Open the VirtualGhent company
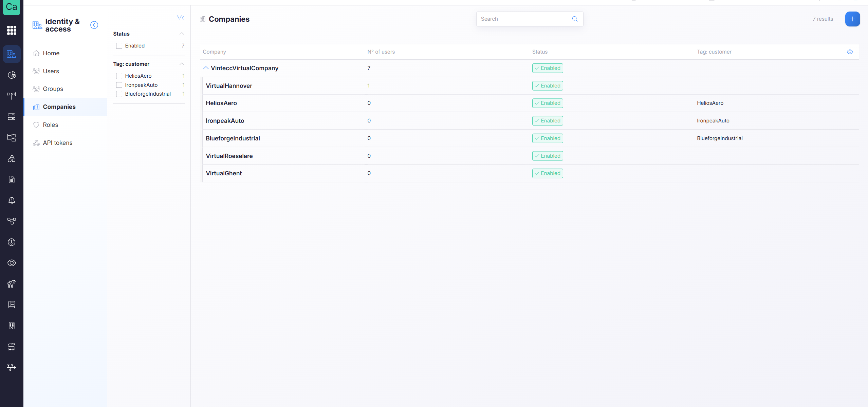 point(224,173)
